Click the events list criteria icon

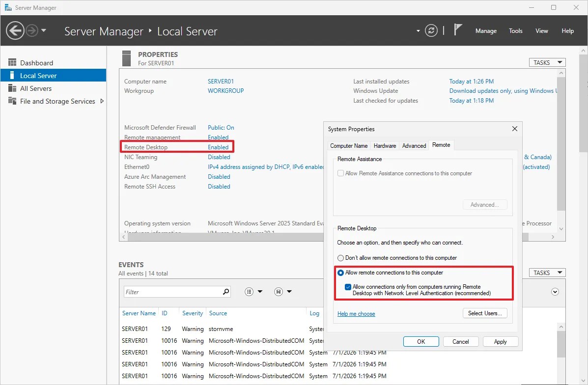249,292
